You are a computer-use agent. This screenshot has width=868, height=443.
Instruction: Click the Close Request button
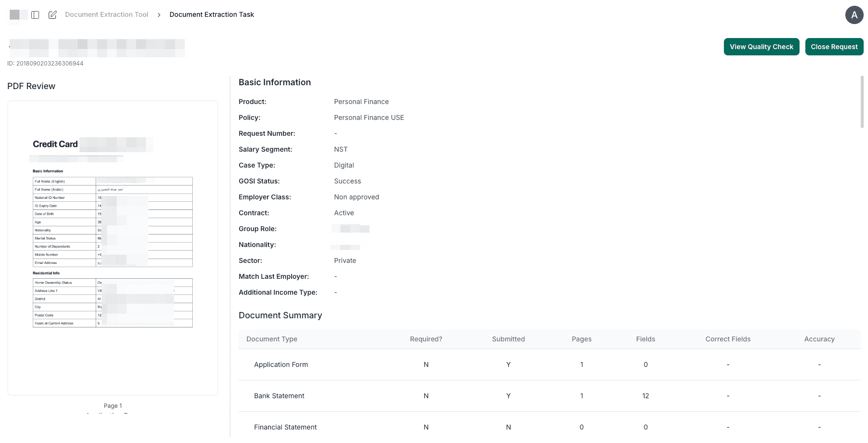(x=834, y=47)
